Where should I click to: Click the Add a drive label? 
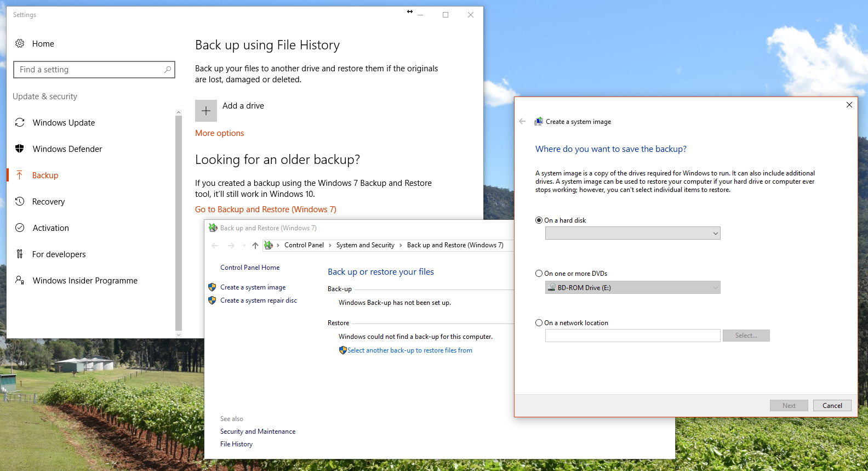pyautogui.click(x=243, y=105)
